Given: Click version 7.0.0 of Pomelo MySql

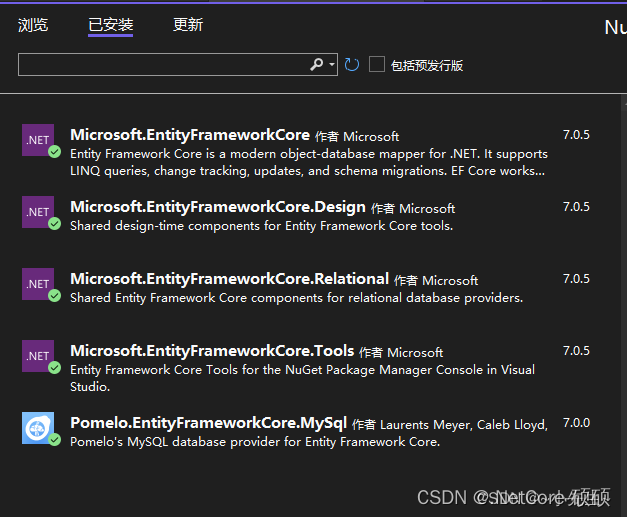Looking at the screenshot, I should (x=576, y=423).
